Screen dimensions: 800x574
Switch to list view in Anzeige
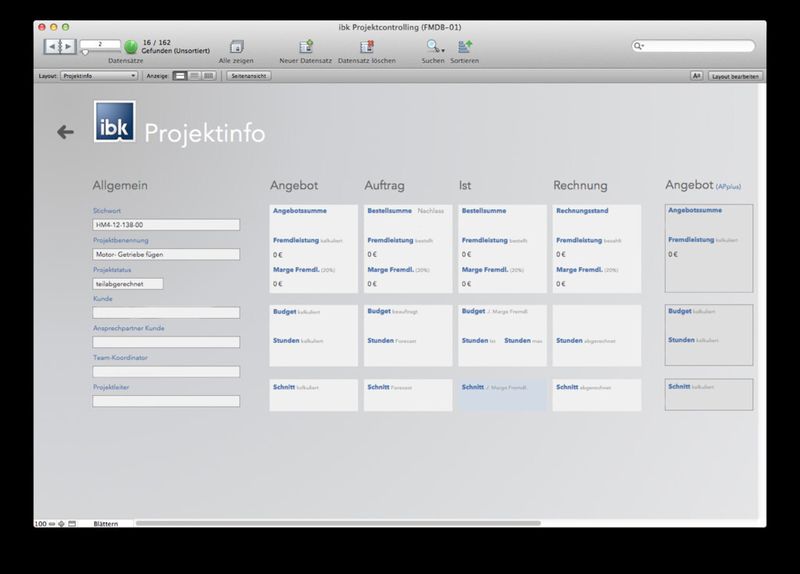(194, 76)
